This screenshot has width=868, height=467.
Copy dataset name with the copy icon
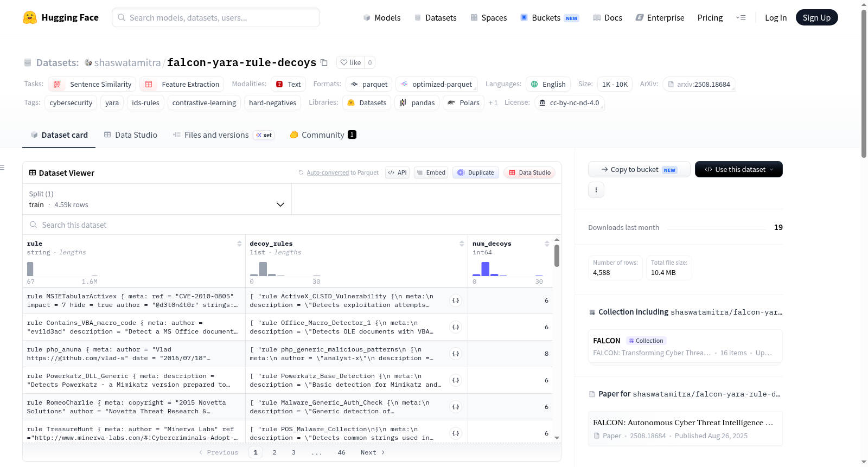pyautogui.click(x=324, y=62)
